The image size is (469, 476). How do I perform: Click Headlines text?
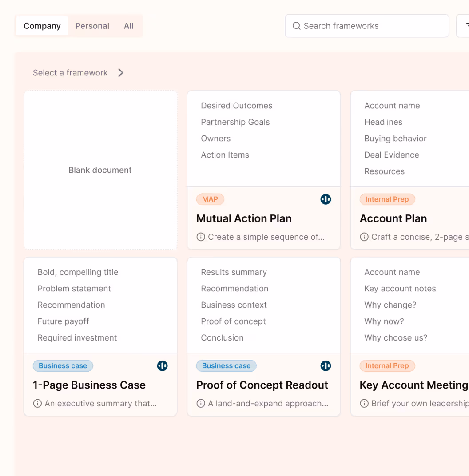click(x=383, y=122)
